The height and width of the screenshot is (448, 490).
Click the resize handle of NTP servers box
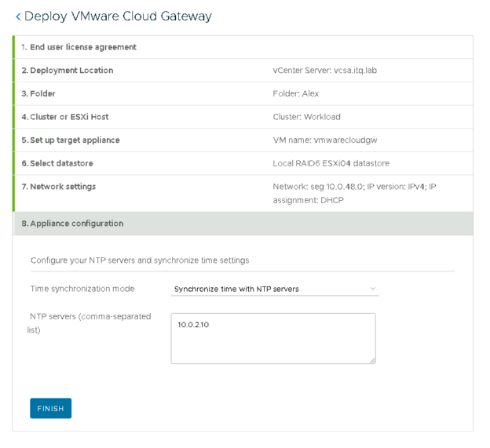tap(372, 361)
